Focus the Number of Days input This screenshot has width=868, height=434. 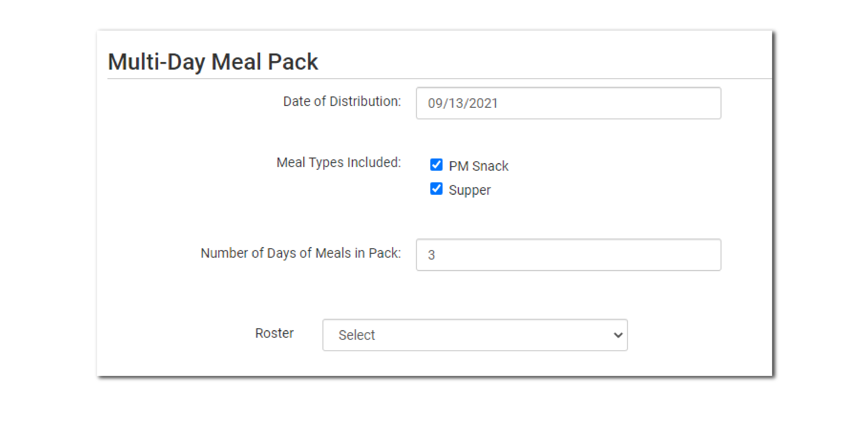(568, 255)
